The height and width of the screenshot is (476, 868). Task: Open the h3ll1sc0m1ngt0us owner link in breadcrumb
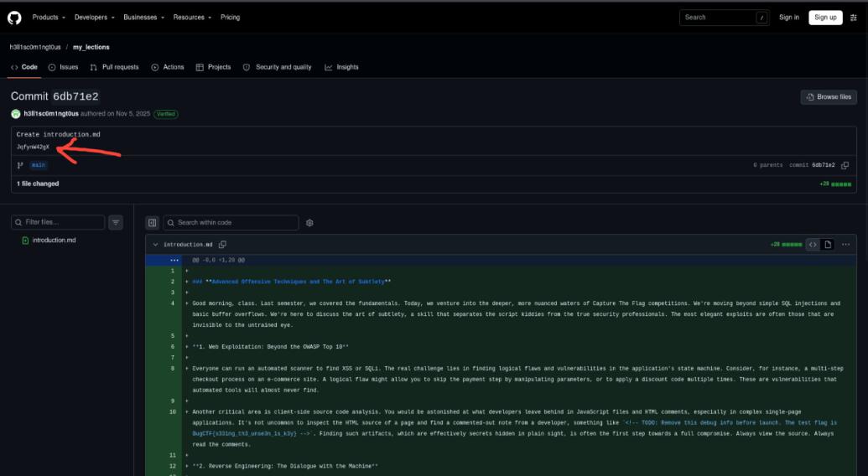pos(35,47)
